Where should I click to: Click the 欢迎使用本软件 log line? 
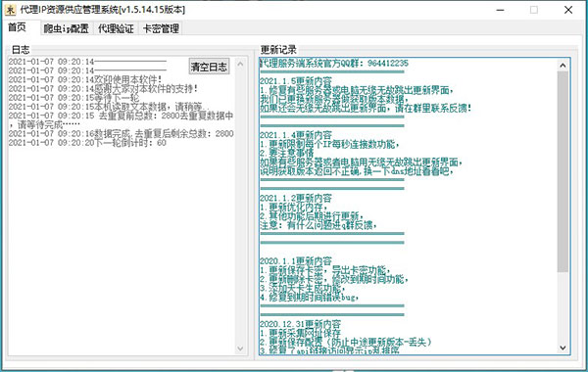tap(85, 79)
